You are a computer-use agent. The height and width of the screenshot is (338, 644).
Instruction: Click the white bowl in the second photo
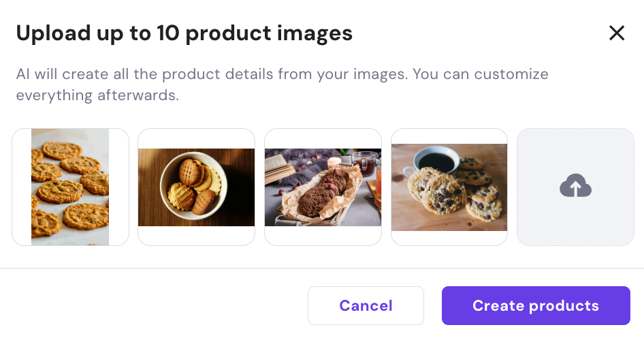194,187
